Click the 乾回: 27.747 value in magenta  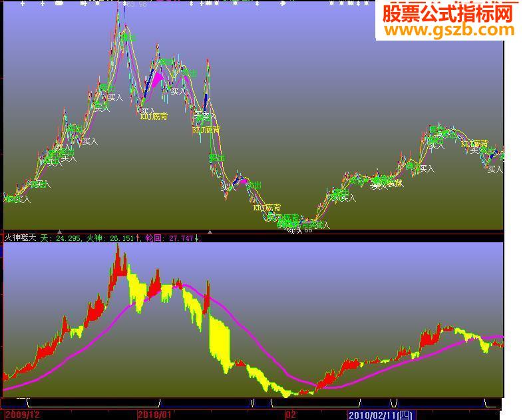(x=170, y=238)
